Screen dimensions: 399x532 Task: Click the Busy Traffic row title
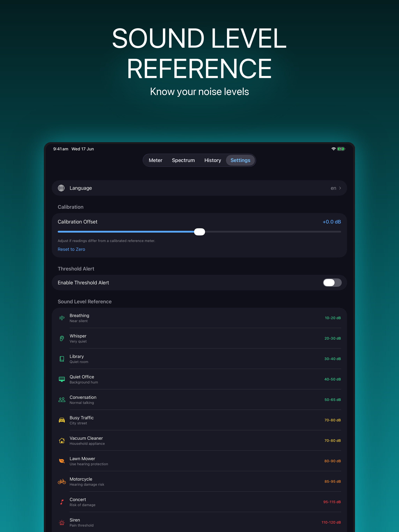(x=82, y=418)
